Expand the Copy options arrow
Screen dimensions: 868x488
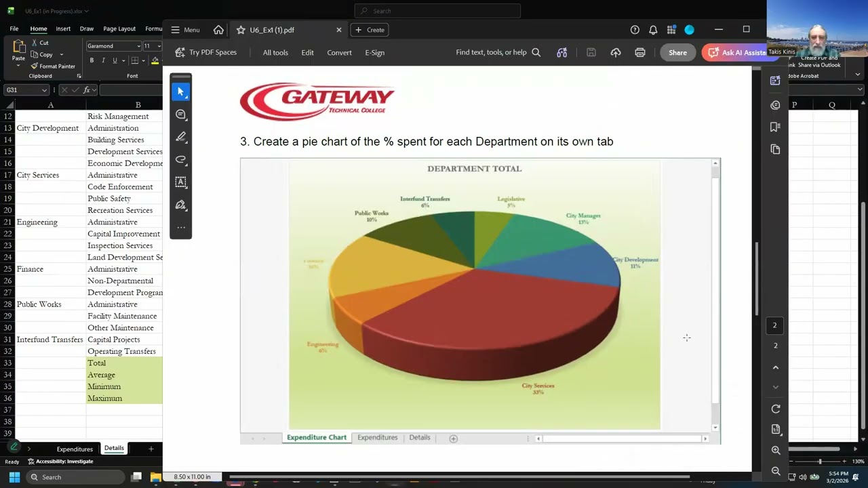(61, 54)
